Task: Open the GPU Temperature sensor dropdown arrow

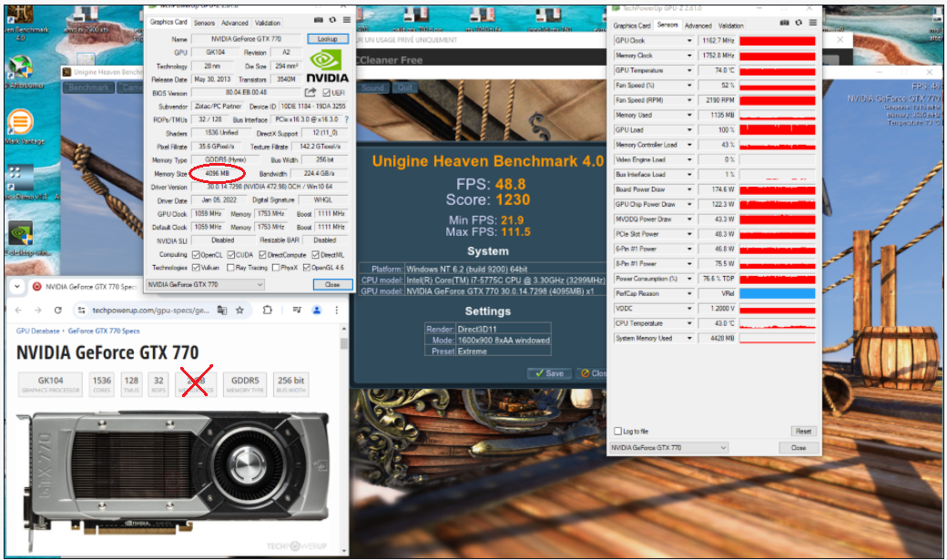Action: point(689,71)
